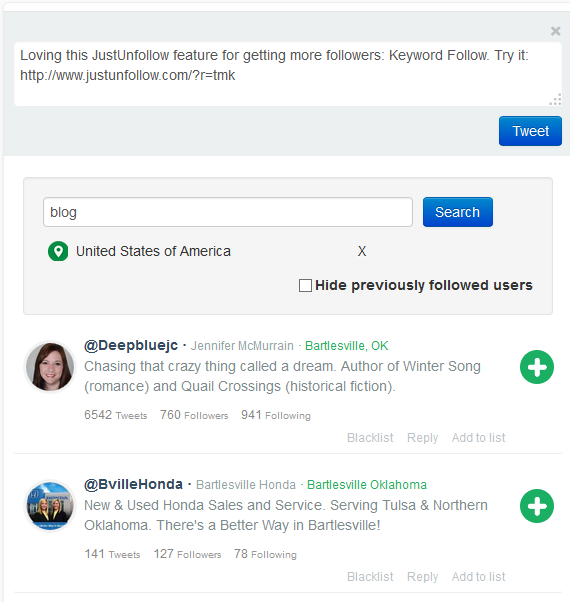The width and height of the screenshot is (570, 602).
Task: Click the Bartlesville, OK location text
Action: tap(347, 346)
